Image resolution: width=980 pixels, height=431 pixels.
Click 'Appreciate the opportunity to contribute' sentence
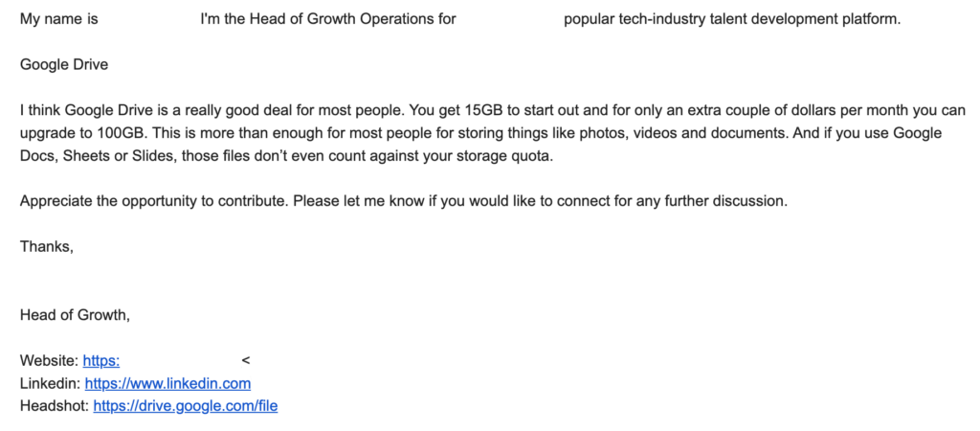153,201
